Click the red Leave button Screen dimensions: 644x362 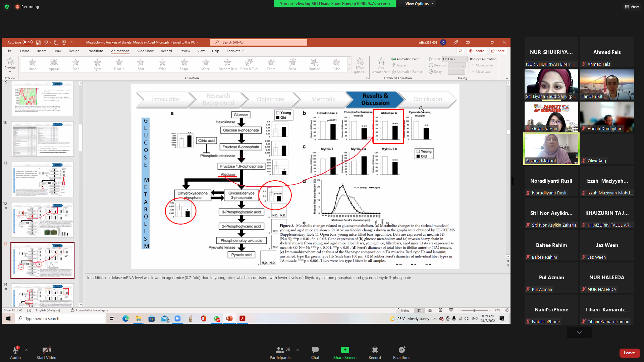click(x=629, y=353)
